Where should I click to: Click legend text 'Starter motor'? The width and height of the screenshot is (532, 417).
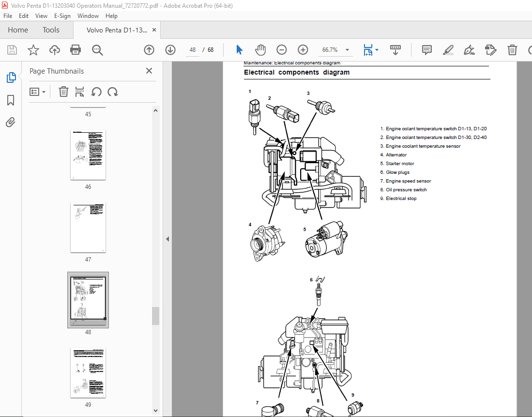(400, 164)
